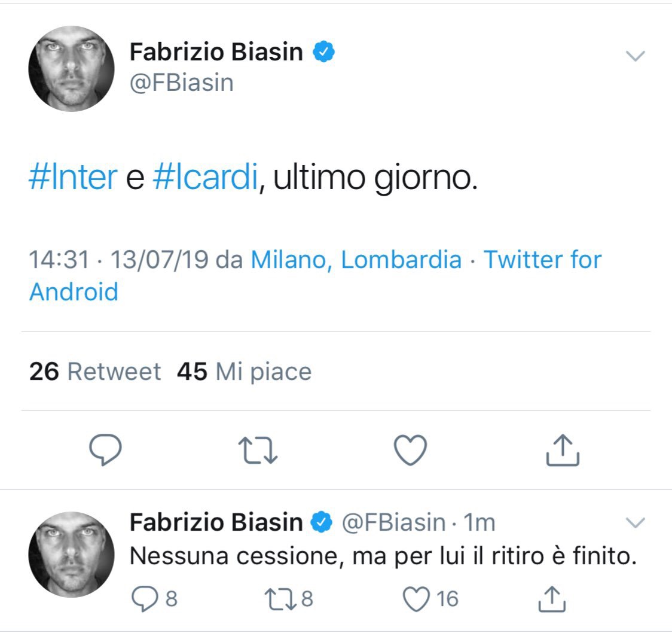The height and width of the screenshot is (639, 672).
Task: View the 26 Retweet list
Action: click(95, 372)
